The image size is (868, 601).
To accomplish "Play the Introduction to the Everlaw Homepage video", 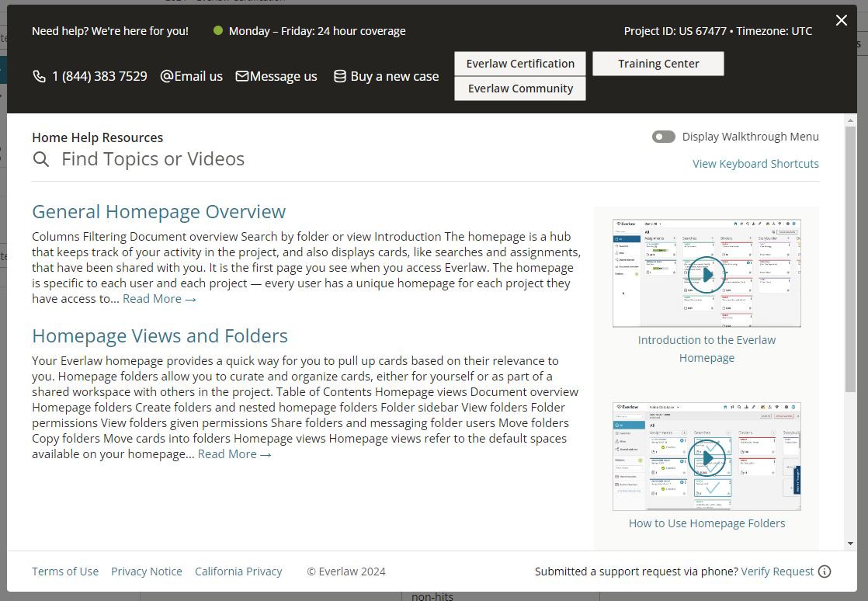I will 707,274.
